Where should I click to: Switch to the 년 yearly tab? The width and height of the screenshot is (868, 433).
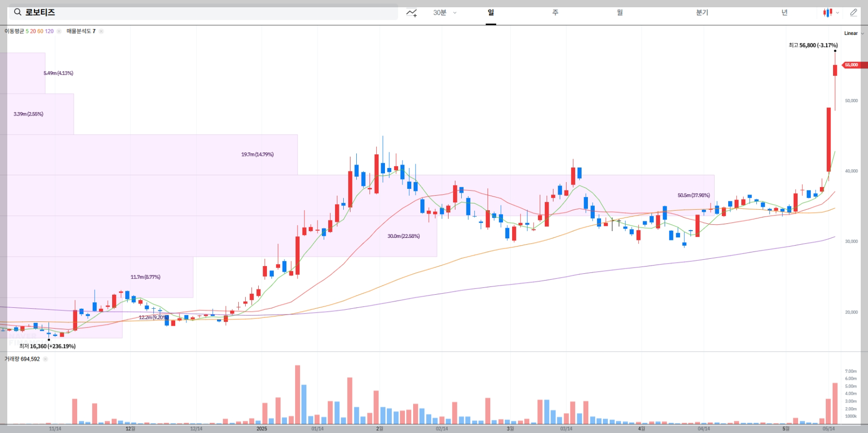pyautogui.click(x=785, y=13)
